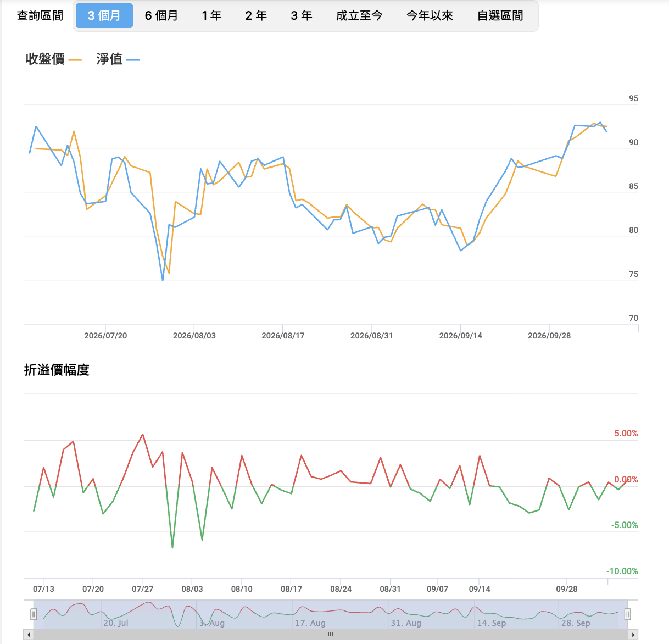Screen dimensions: 669x644
Task: Click the 09/07 date on premium chart
Action: pyautogui.click(x=437, y=589)
